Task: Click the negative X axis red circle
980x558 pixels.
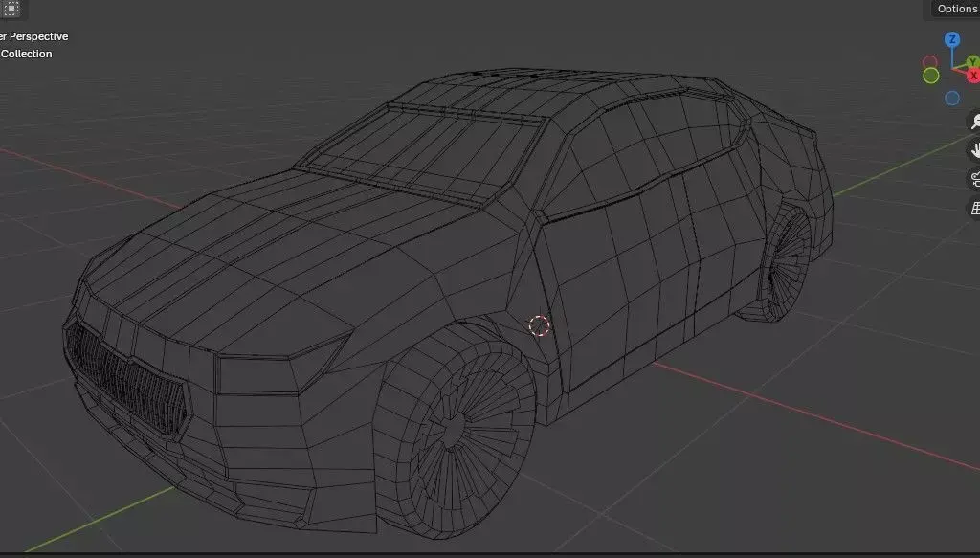Action: (930, 62)
